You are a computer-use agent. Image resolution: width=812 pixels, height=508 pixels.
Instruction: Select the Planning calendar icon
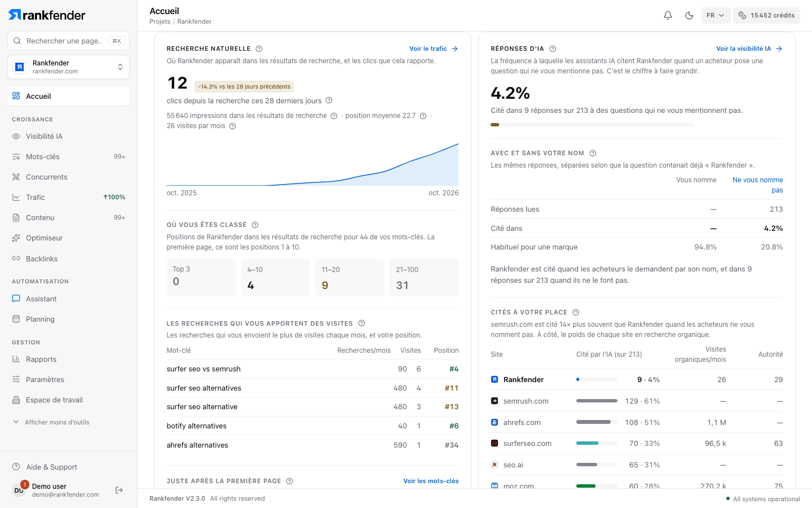point(16,319)
